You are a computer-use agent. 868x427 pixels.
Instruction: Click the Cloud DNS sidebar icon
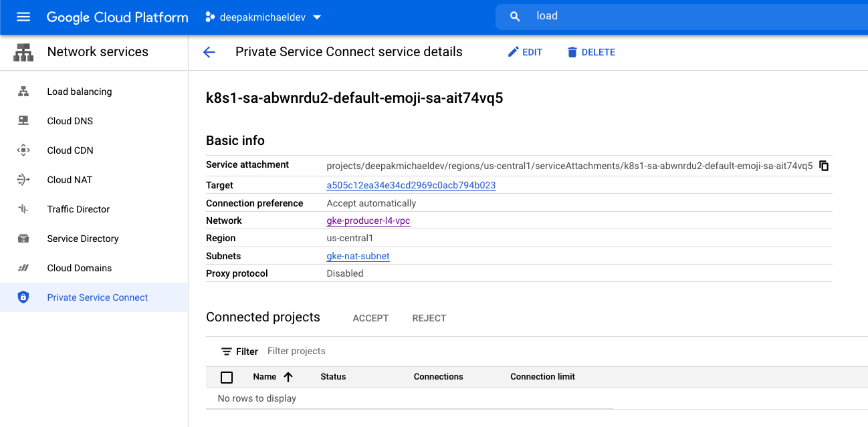click(23, 121)
